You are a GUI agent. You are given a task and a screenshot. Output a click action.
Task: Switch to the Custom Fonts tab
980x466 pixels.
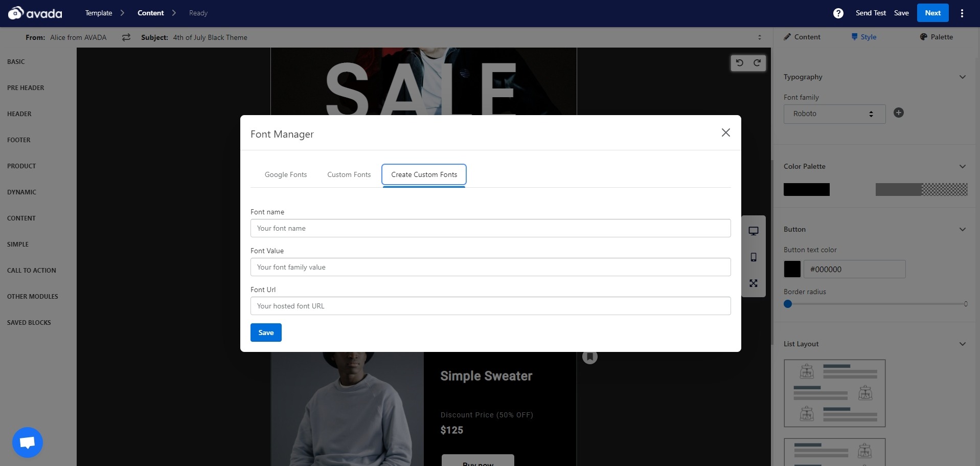point(349,175)
